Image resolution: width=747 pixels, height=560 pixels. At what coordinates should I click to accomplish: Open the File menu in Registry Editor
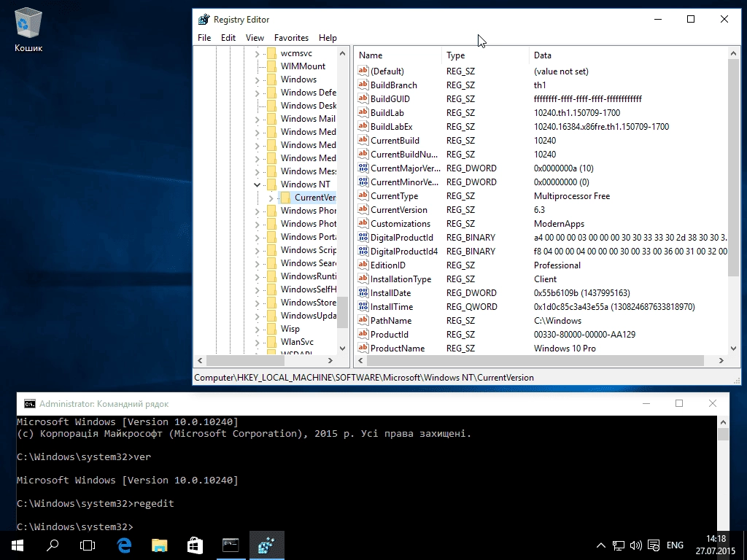click(204, 38)
